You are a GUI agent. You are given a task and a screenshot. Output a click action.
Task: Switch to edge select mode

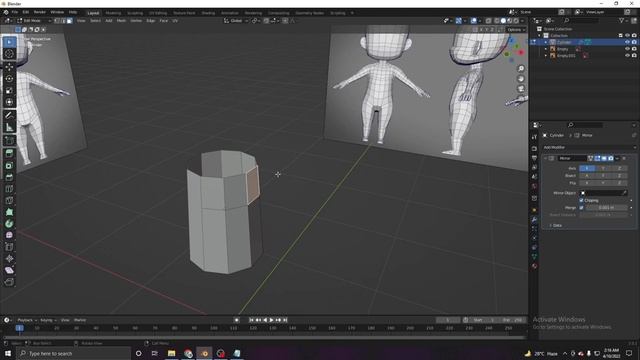tap(63, 20)
